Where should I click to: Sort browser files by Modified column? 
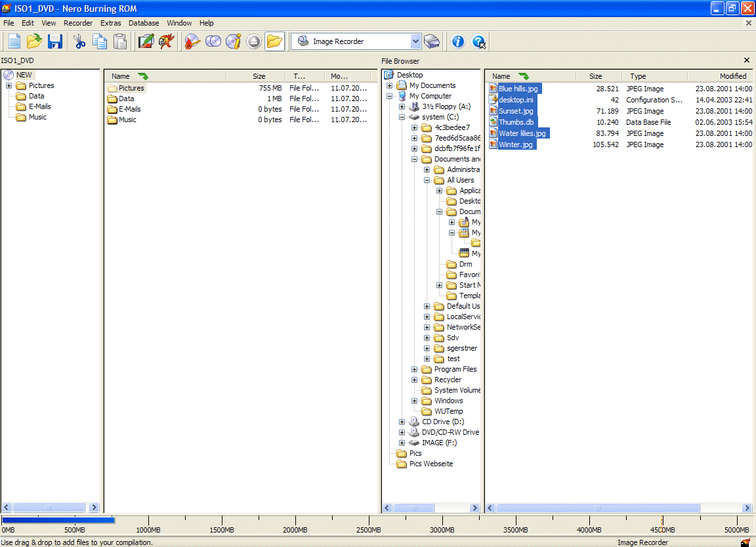[721, 76]
